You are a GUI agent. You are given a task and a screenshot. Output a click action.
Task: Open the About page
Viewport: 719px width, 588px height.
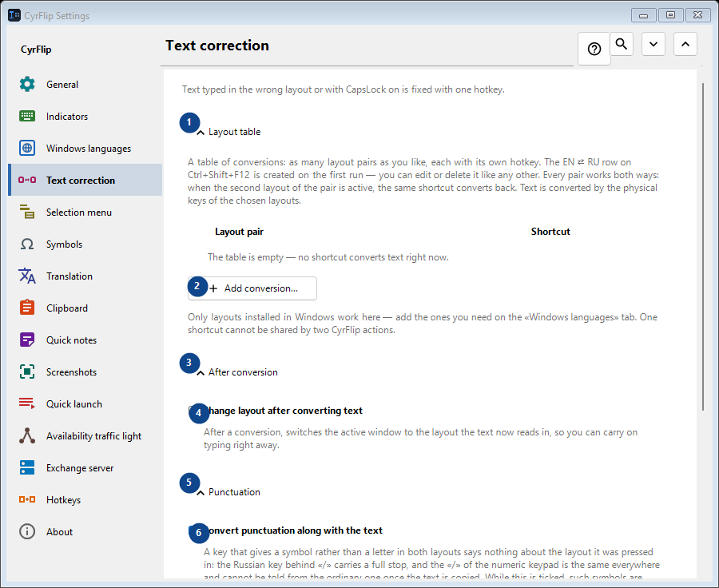pyautogui.click(x=85, y=531)
